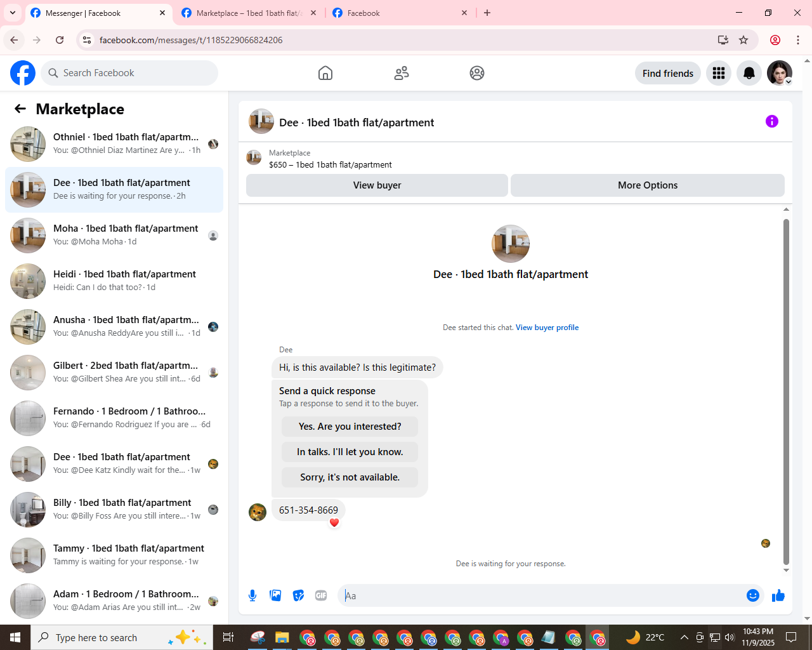Open the Windows notification center icon

791,637
